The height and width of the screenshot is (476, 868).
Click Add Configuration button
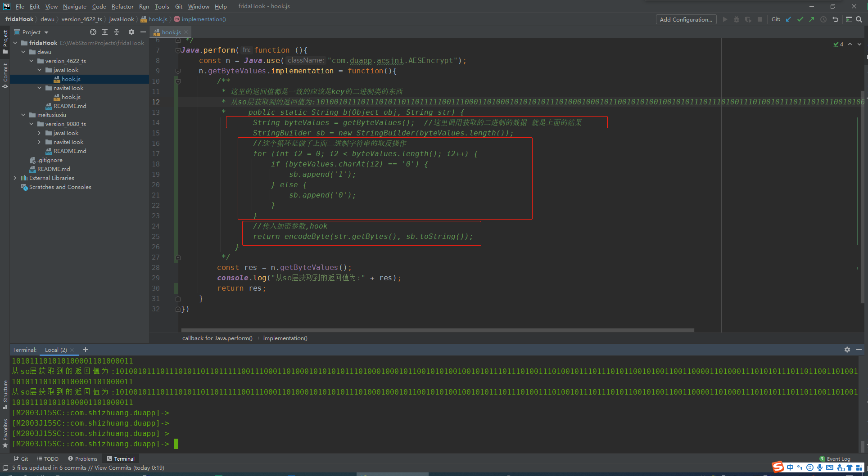click(x=686, y=19)
